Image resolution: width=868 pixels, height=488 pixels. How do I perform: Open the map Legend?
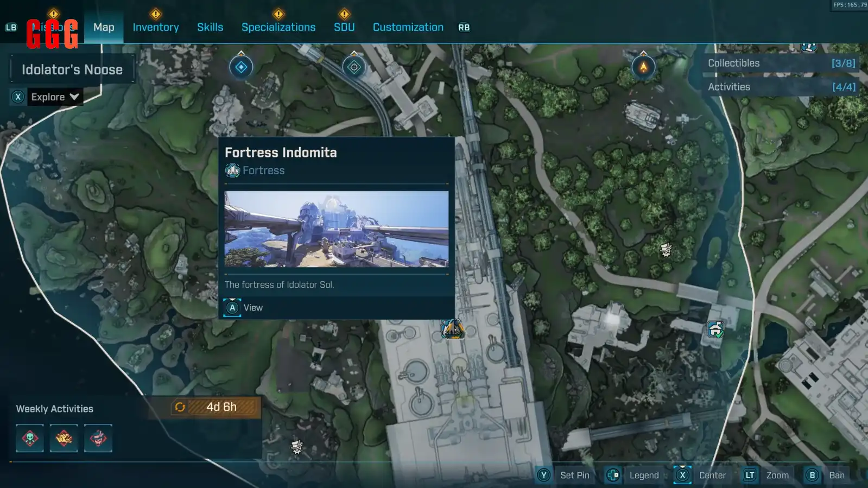pos(644,475)
